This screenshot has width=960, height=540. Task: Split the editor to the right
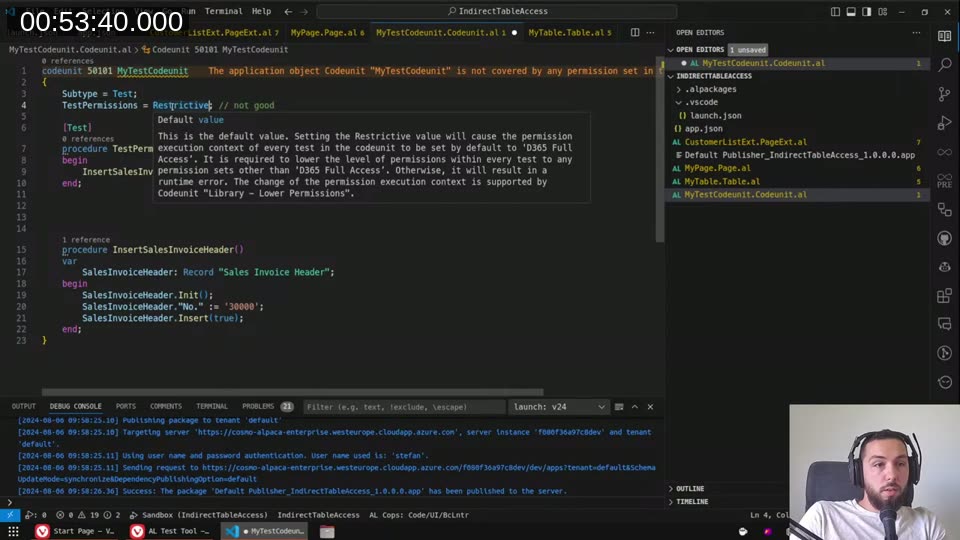[635, 32]
